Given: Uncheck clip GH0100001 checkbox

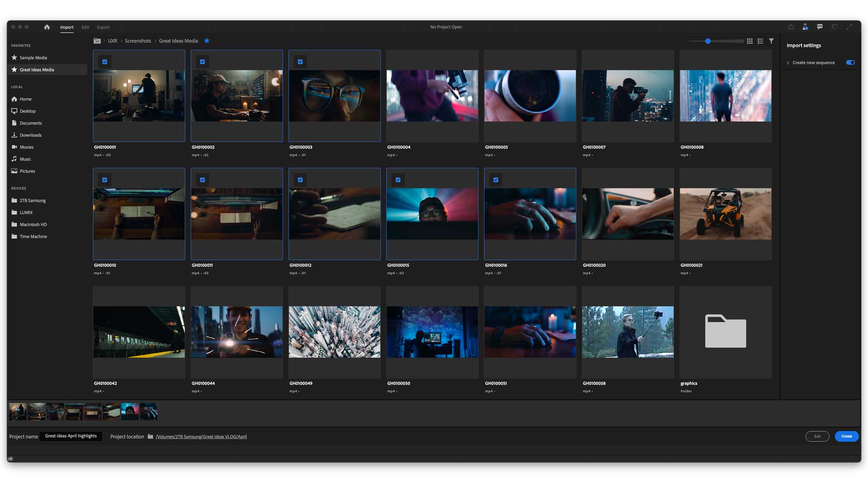Looking at the screenshot, I should (105, 62).
